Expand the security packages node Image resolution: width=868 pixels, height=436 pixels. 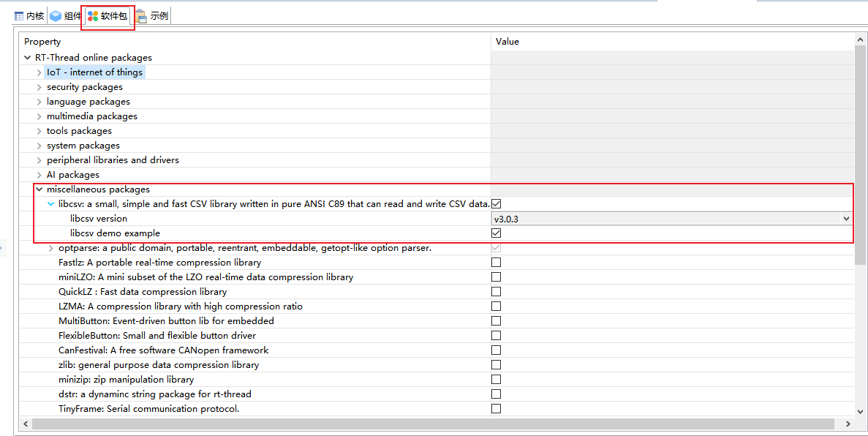tap(39, 86)
